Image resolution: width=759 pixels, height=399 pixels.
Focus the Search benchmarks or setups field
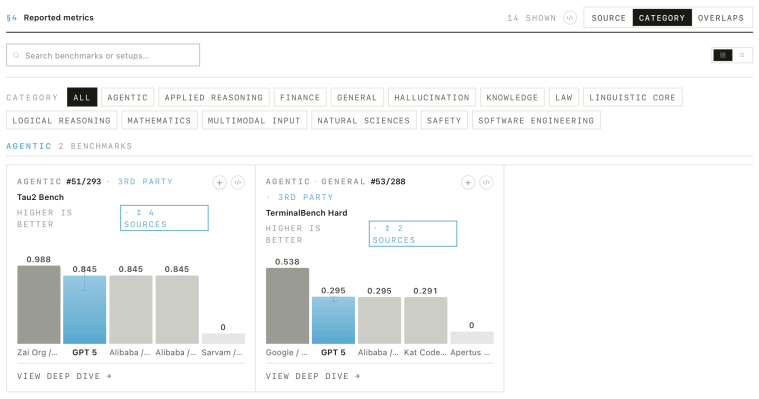point(103,55)
